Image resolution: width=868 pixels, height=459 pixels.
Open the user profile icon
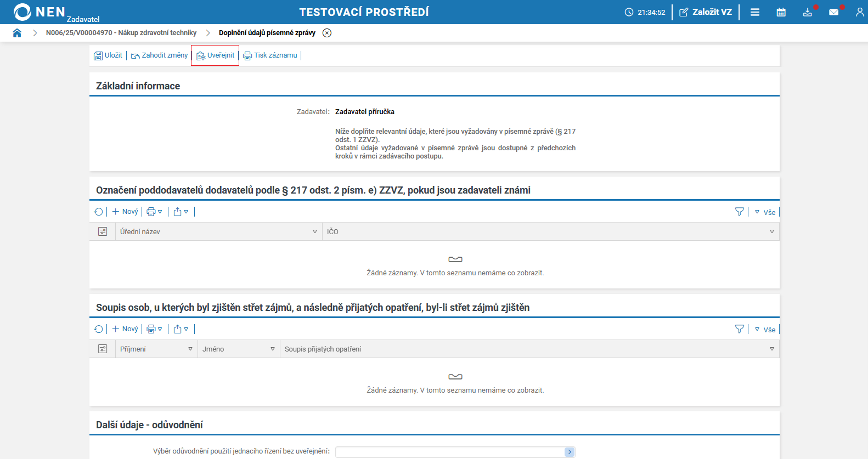(859, 12)
